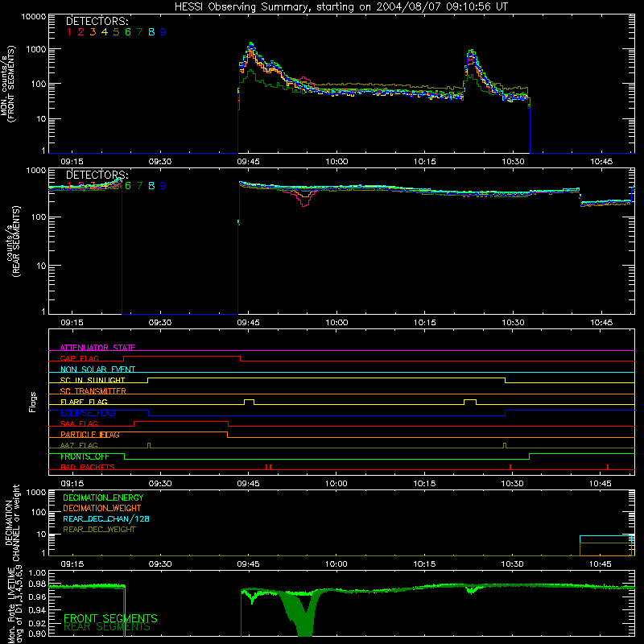The height and width of the screenshot is (644, 644).
Task: Click the DETECTORS: legend heading in top plot
Action: pyautogui.click(x=97, y=22)
